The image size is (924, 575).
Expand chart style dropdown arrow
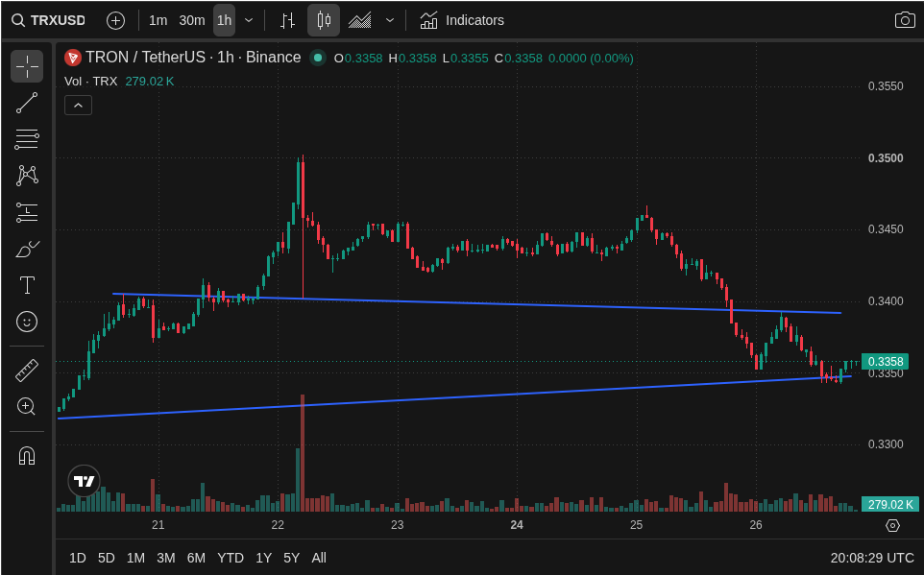coord(390,20)
